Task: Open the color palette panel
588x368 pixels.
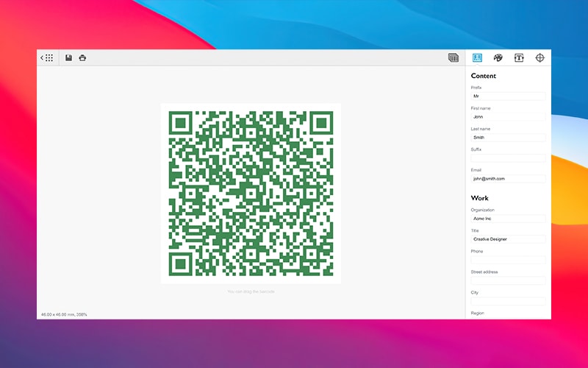Action: pyautogui.click(x=498, y=57)
